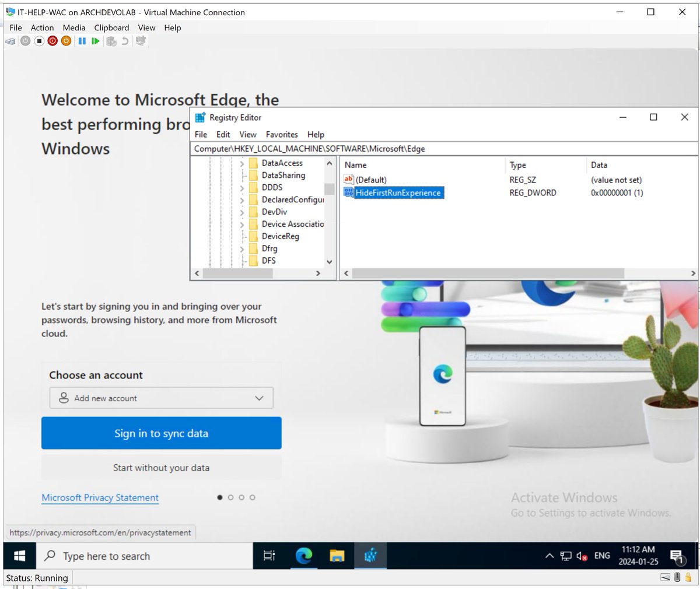Select the DataSharing registry key
The image size is (700, 589).
283,175
